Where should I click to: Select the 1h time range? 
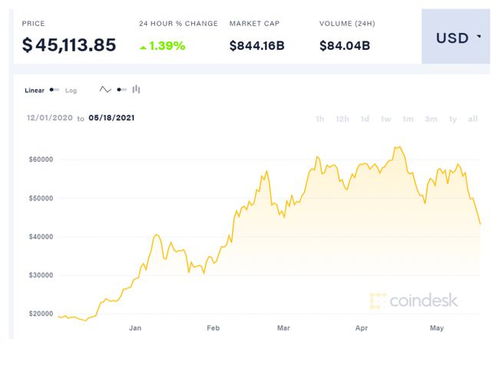[320, 119]
